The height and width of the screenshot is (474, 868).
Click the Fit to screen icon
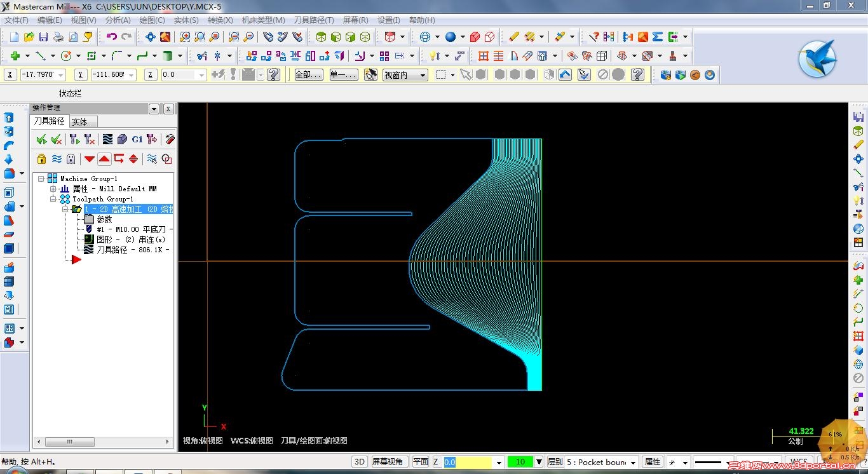(x=150, y=37)
